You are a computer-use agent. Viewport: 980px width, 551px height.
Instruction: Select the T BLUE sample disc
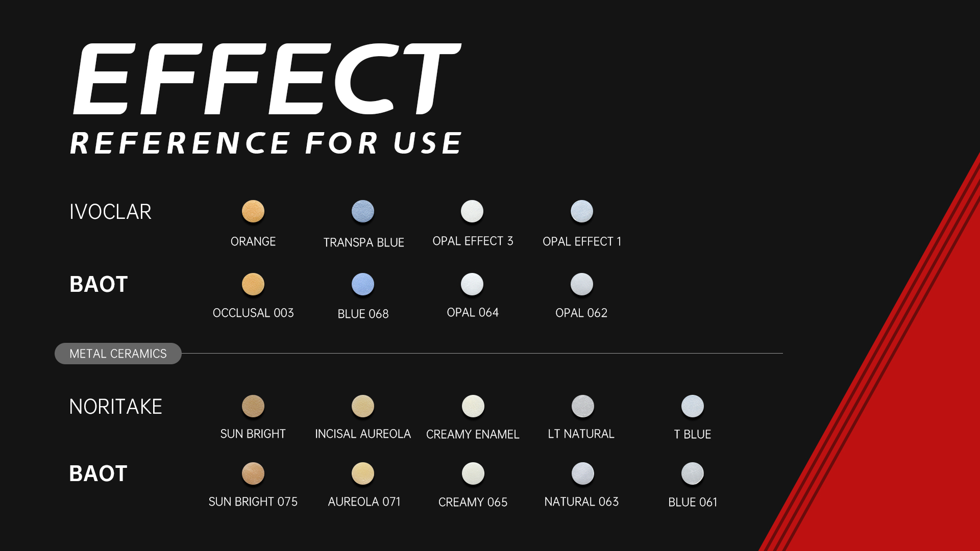tap(693, 406)
